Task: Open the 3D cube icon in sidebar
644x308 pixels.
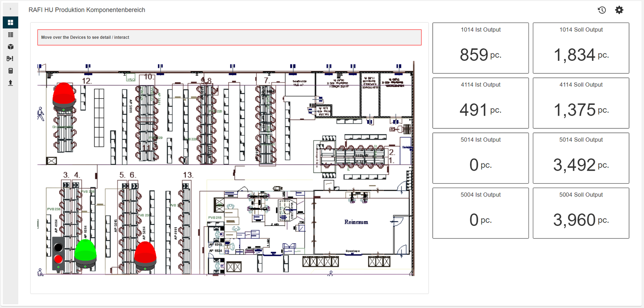Action: 10,47
